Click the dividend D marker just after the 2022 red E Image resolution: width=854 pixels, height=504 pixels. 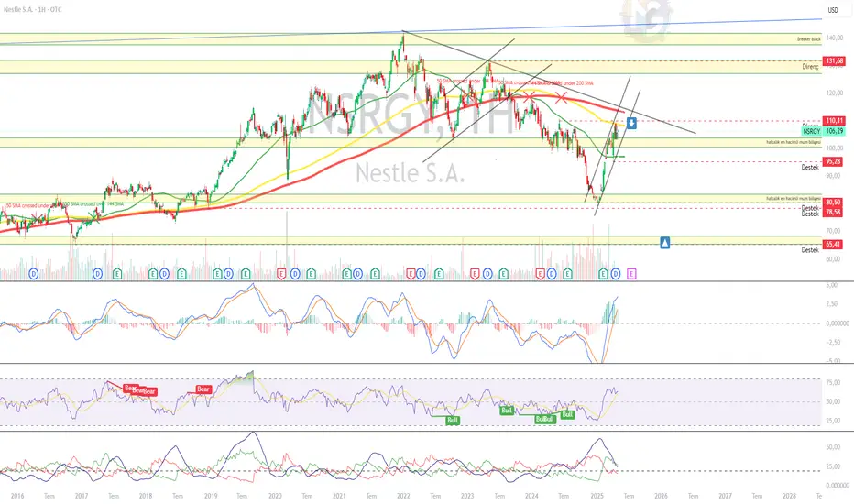coord(421,273)
